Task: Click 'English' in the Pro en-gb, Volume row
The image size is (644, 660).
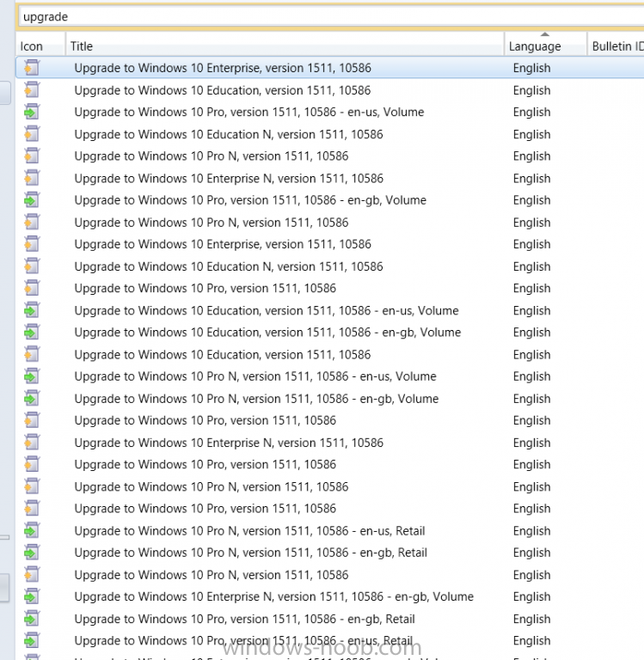Action: click(531, 200)
